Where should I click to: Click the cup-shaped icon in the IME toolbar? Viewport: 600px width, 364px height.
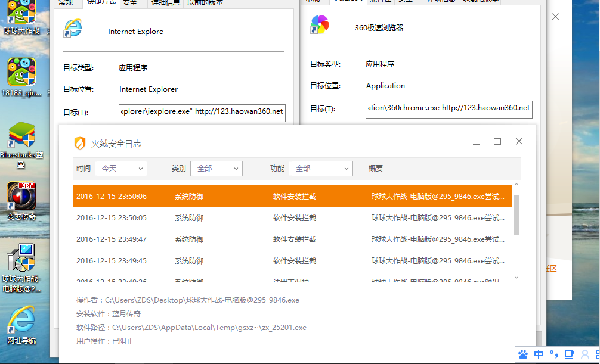tap(569, 354)
